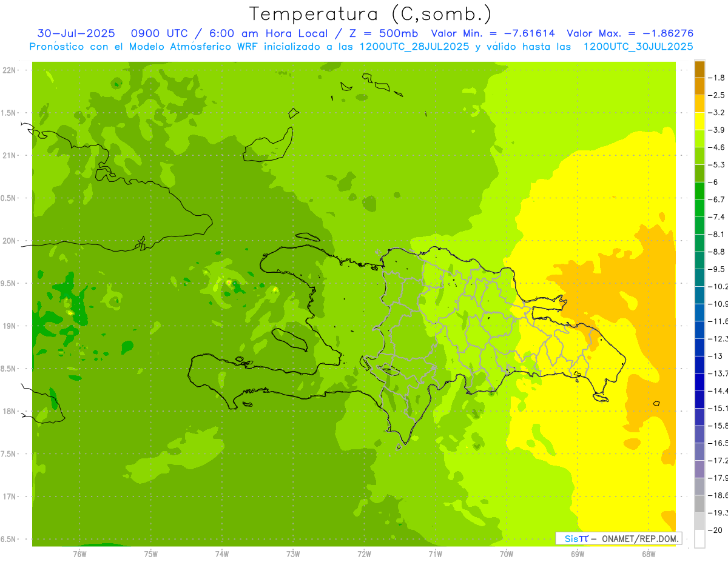The height and width of the screenshot is (562, 728).
Task: Click the map title Temperatura (C,somb.)
Action: click(x=371, y=14)
